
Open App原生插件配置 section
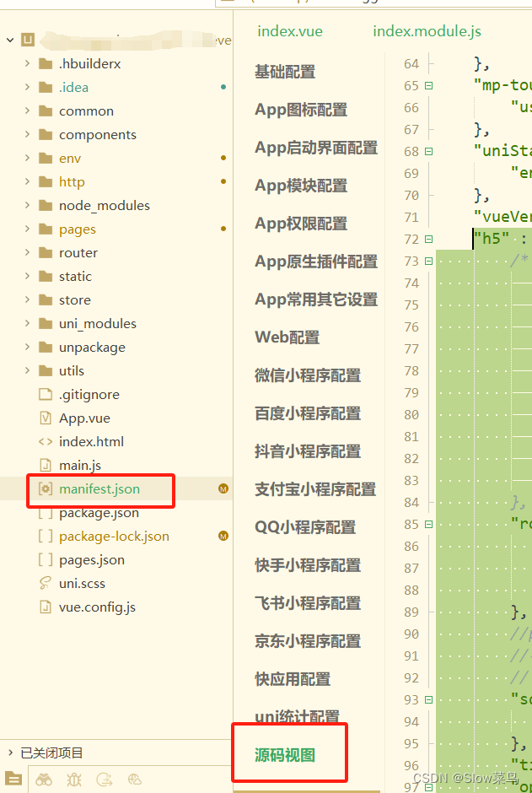coord(316,262)
